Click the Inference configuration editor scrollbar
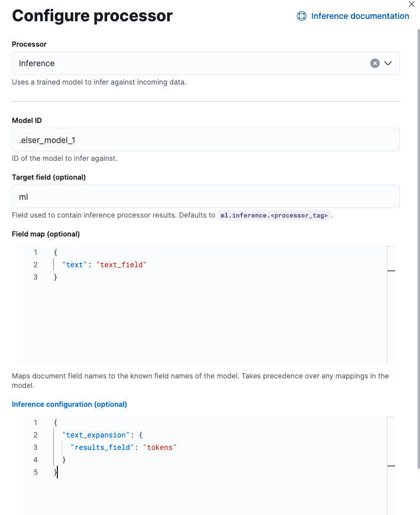Screen dimensions: 420x515 [x=390, y=467]
